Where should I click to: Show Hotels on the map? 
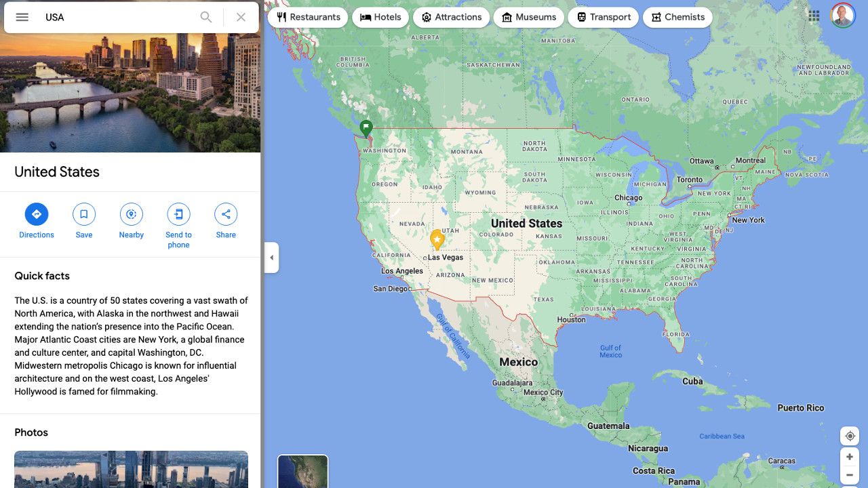[x=380, y=17]
